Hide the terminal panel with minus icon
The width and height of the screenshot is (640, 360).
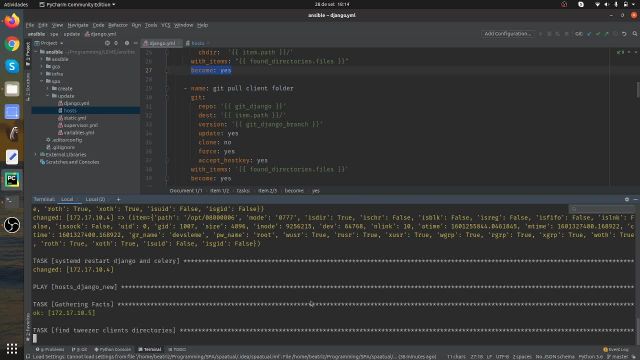pyautogui.click(x=636, y=199)
